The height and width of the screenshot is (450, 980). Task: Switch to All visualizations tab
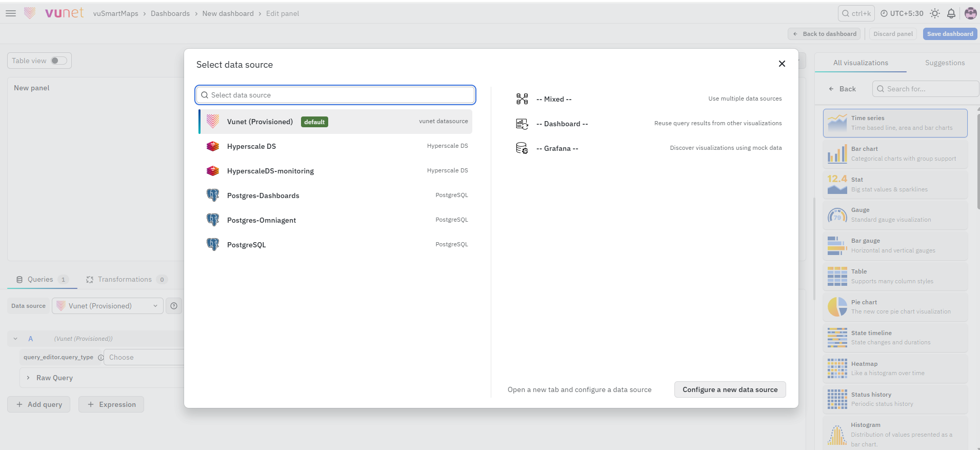click(x=861, y=63)
